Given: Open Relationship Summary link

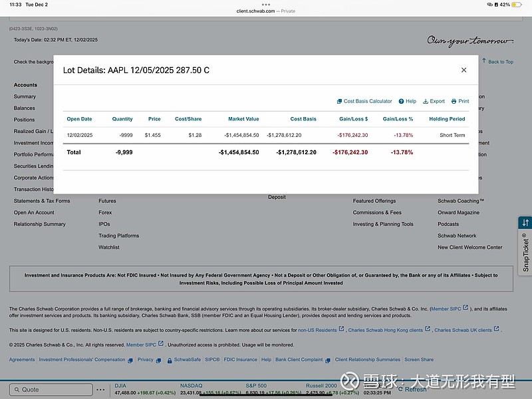Looking at the screenshot, I should pyautogui.click(x=40, y=224).
